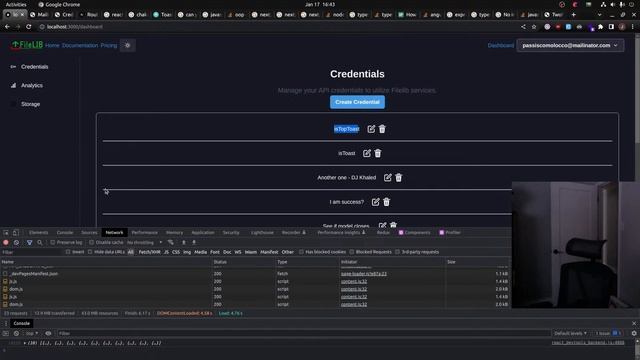Open the Default levels dropdown
Image resolution: width=640 pixels, height=360 pixels.
pyautogui.click(x=570, y=333)
